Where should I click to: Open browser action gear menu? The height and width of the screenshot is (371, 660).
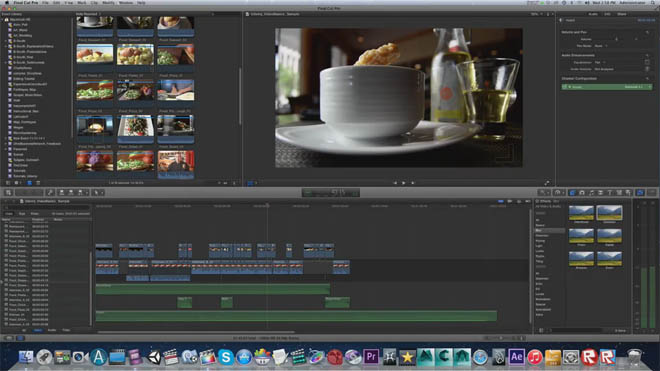pyautogui.click(x=17, y=183)
